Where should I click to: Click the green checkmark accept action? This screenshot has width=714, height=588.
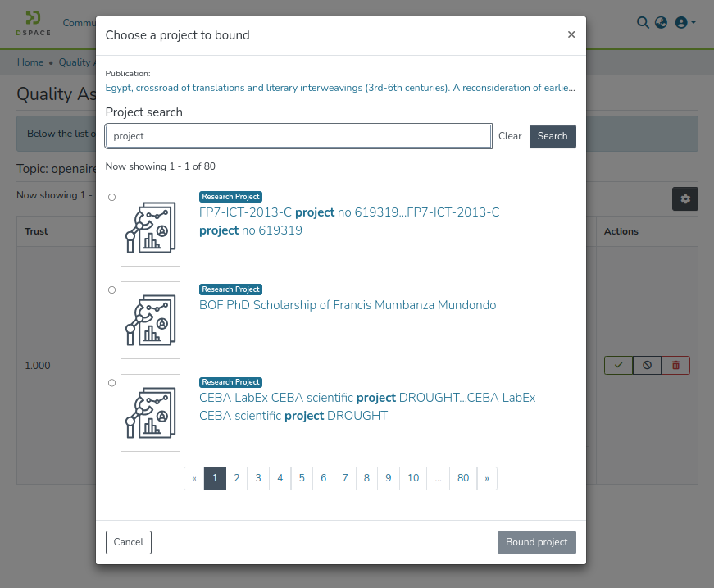[618, 366]
